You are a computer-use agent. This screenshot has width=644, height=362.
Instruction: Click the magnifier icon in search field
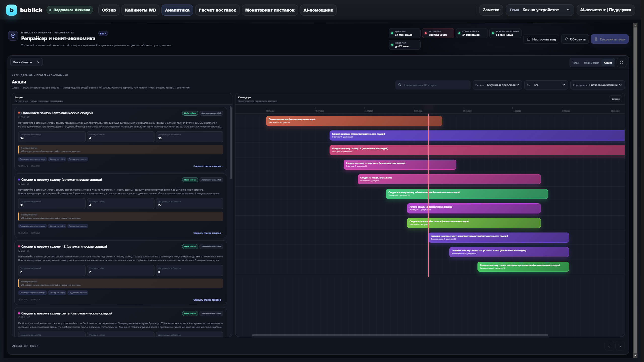[x=400, y=85]
